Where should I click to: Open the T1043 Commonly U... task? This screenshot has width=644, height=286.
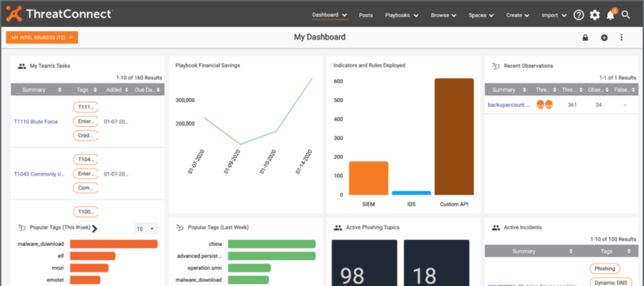coord(40,174)
